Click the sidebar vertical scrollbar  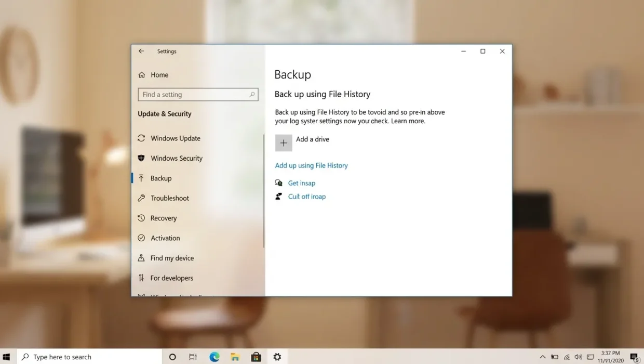(264, 191)
